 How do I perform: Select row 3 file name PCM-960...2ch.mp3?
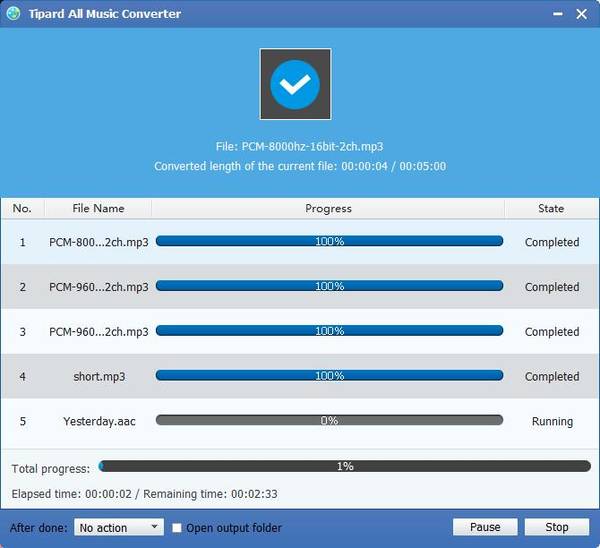click(x=99, y=332)
